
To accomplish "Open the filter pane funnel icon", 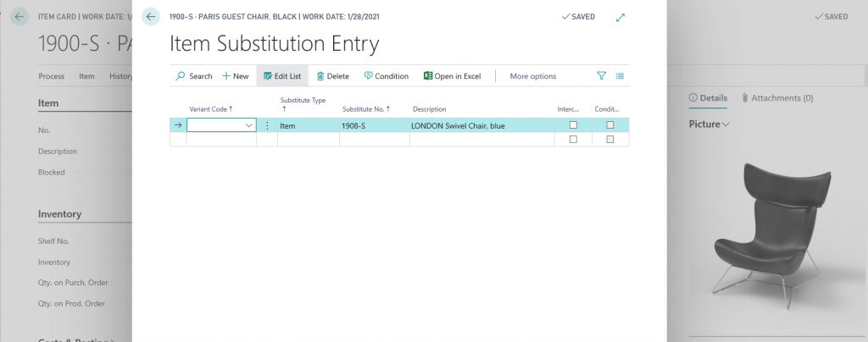I will (602, 76).
